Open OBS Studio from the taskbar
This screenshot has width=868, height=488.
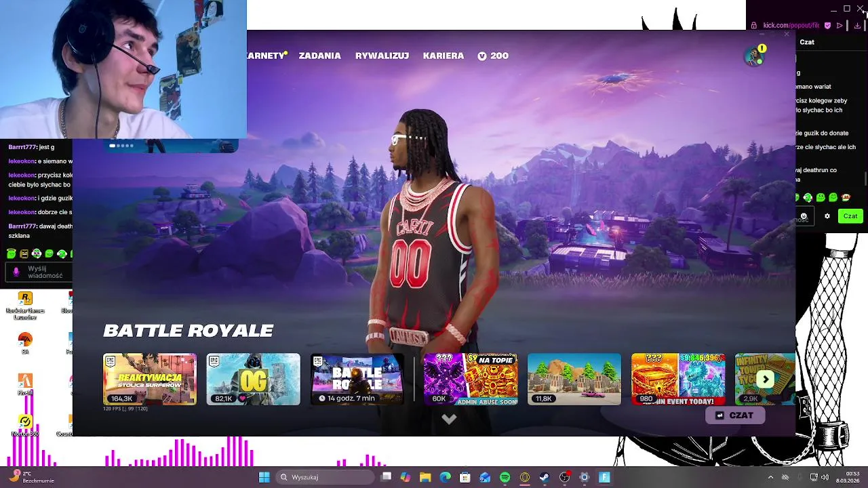[564, 477]
